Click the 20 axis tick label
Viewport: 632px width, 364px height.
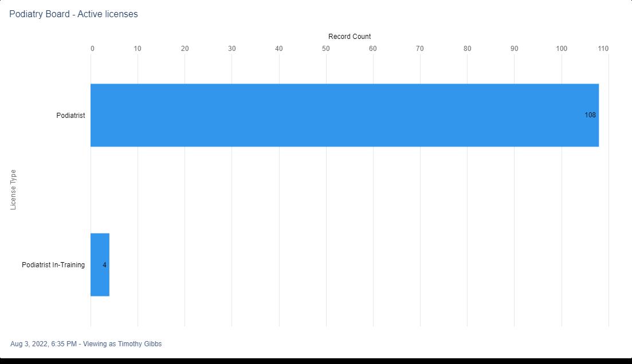[185, 49]
